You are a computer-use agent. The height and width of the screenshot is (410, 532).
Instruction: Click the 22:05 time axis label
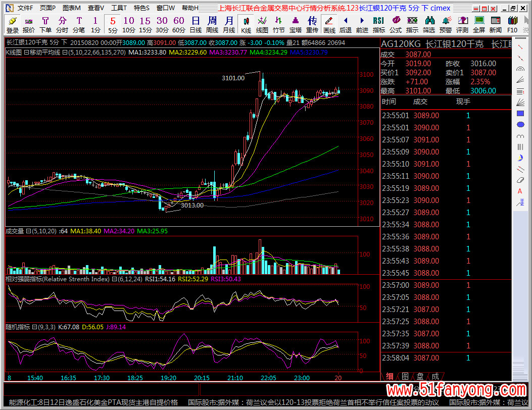point(268,378)
